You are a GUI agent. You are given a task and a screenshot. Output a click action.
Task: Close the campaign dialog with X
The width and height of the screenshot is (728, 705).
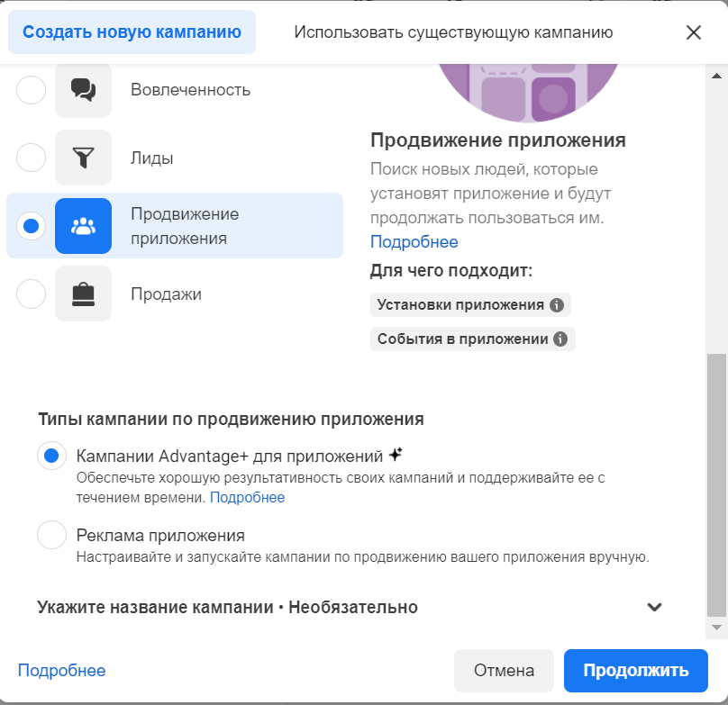[693, 32]
